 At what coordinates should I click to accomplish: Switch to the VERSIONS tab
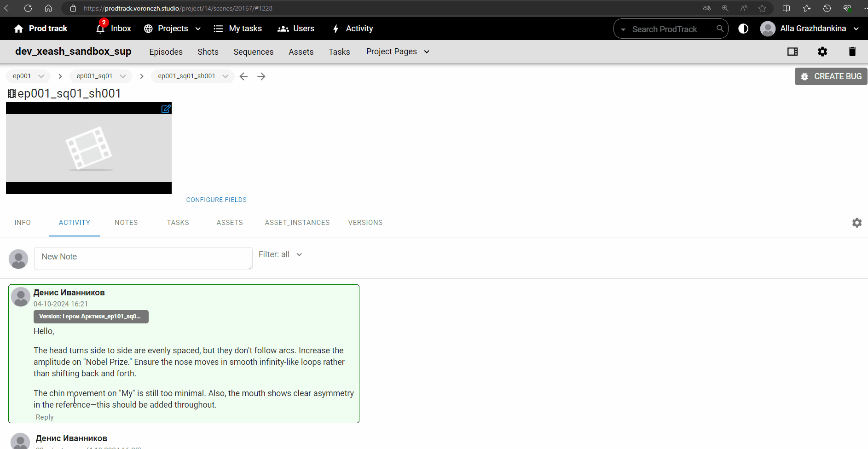365,223
